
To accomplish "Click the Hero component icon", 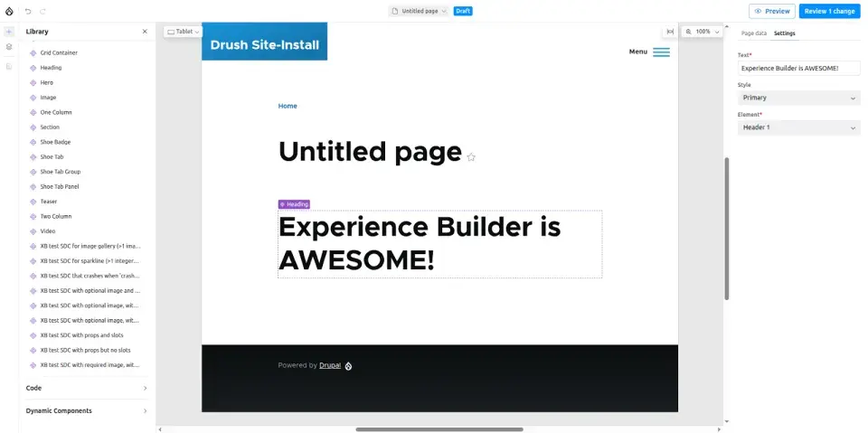I will coord(33,83).
